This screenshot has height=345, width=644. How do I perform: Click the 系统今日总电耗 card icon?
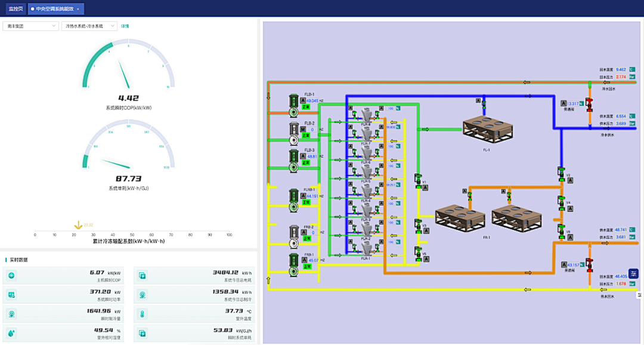143,276
